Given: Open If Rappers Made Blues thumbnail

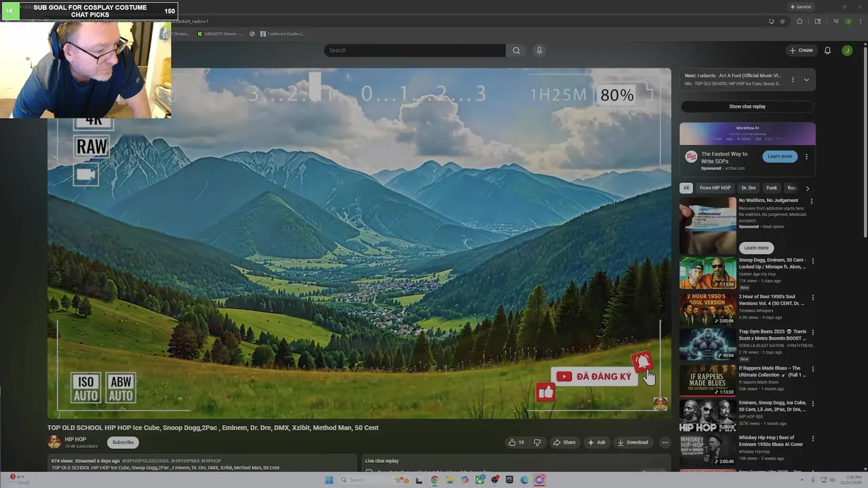Looking at the screenshot, I should tap(708, 381).
